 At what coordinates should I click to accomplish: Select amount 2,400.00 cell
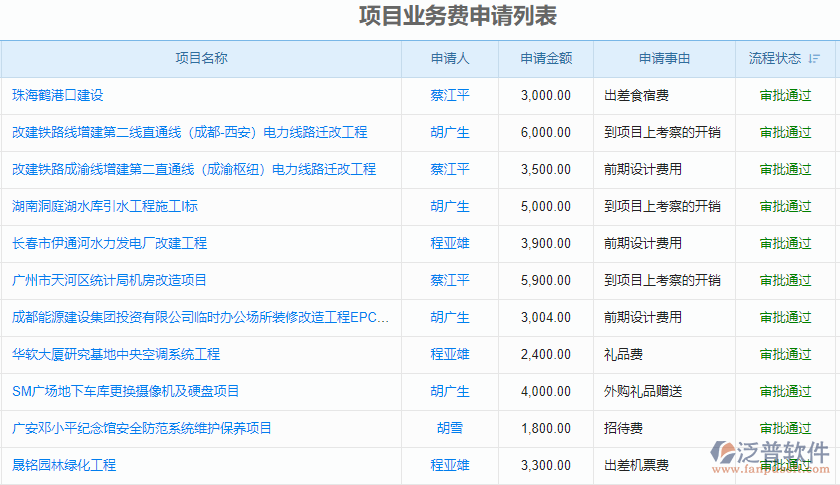(546, 354)
